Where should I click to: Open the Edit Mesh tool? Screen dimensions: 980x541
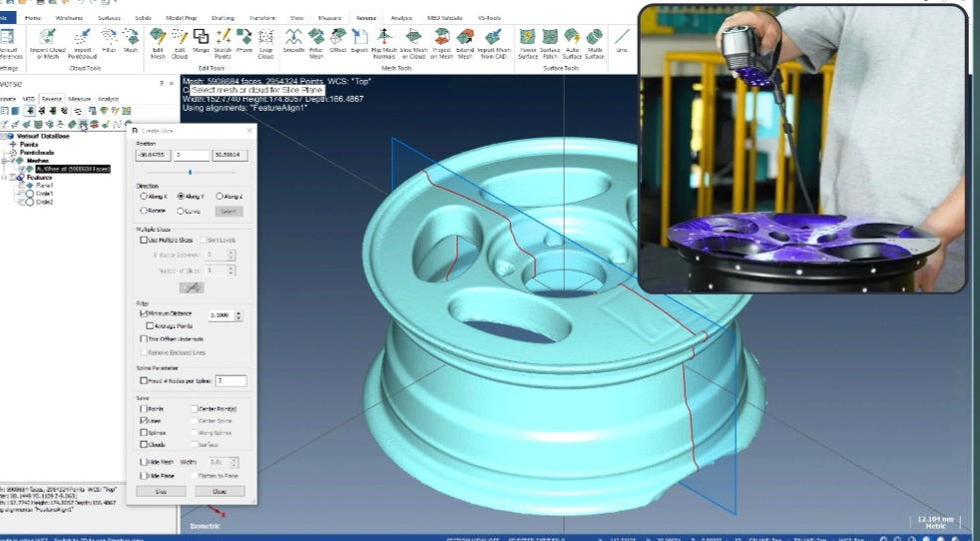point(158,44)
